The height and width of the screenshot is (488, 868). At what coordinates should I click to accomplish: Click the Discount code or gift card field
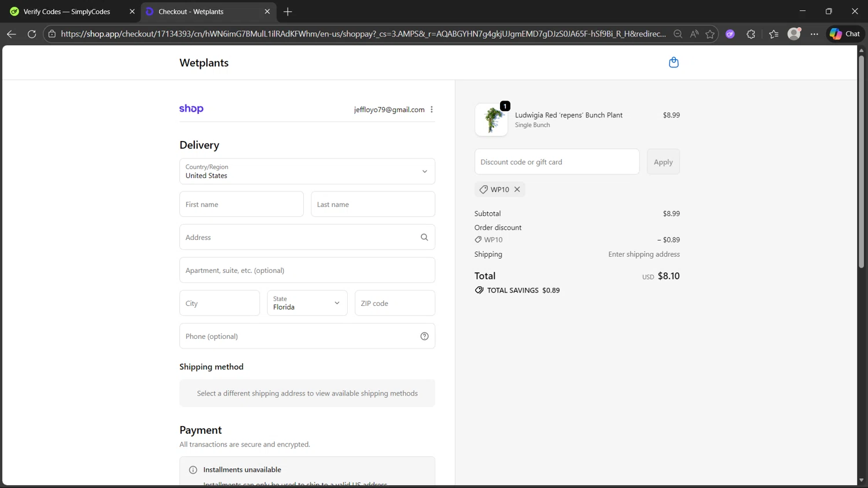(x=557, y=162)
